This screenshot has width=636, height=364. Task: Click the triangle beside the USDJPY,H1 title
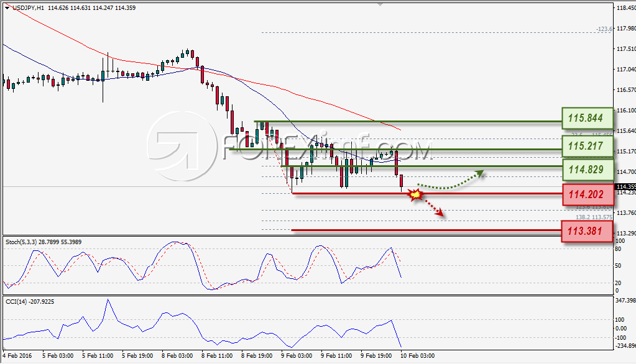[x=7, y=7]
